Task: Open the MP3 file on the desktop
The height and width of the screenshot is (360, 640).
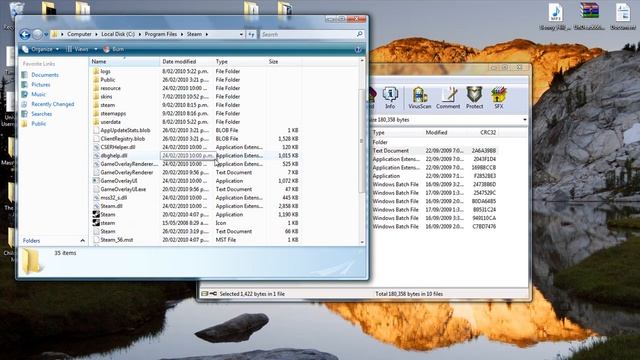Action: tap(555, 17)
